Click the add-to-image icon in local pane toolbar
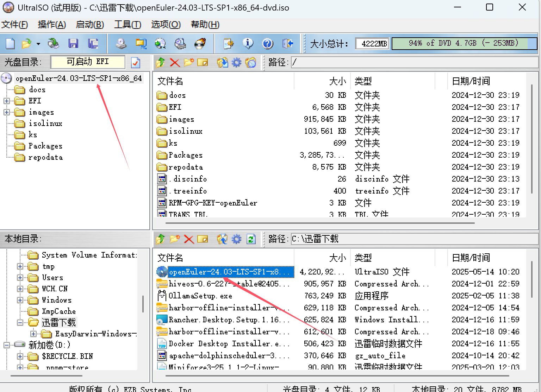541x392 pixels. pyautogui.click(x=222, y=239)
